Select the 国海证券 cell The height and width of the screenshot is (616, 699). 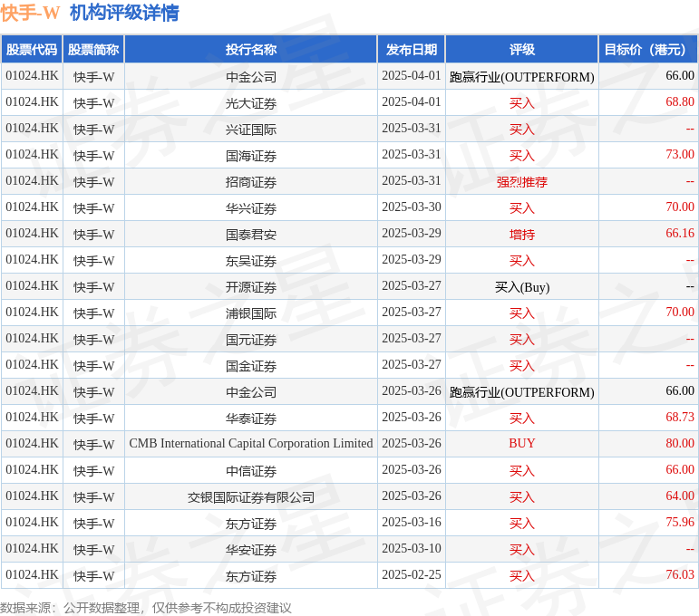click(x=251, y=156)
